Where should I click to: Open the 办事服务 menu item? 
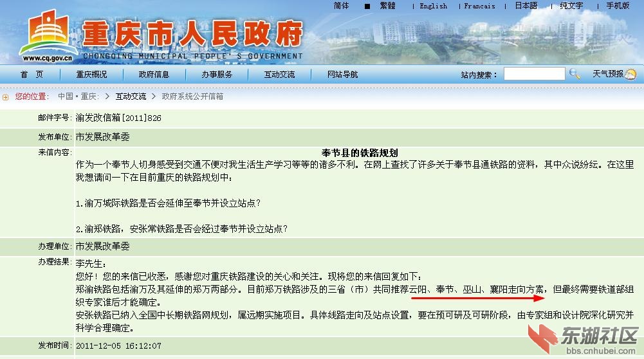(x=217, y=75)
